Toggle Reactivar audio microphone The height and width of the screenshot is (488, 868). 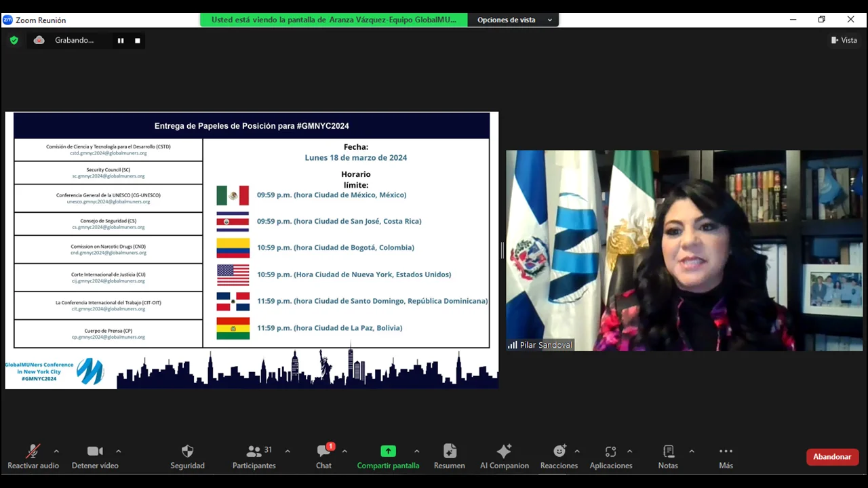point(33,452)
